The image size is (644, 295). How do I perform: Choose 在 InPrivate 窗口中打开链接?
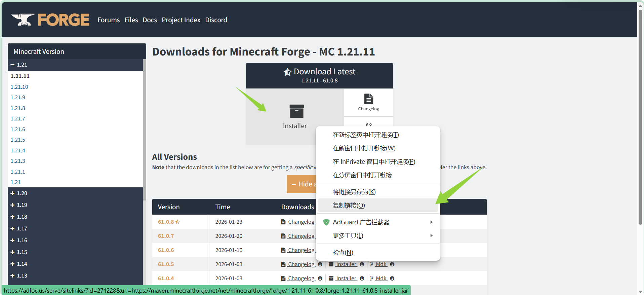click(x=378, y=161)
